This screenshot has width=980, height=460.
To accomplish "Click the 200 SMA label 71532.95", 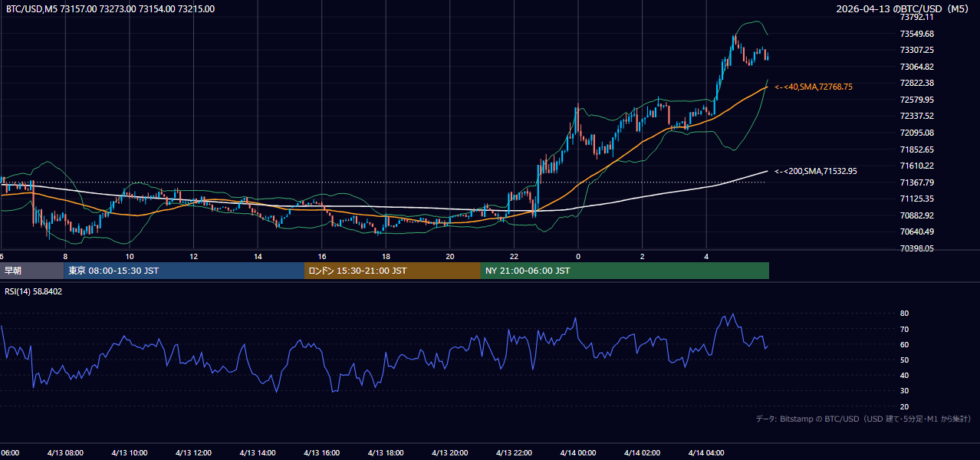I will (x=816, y=172).
